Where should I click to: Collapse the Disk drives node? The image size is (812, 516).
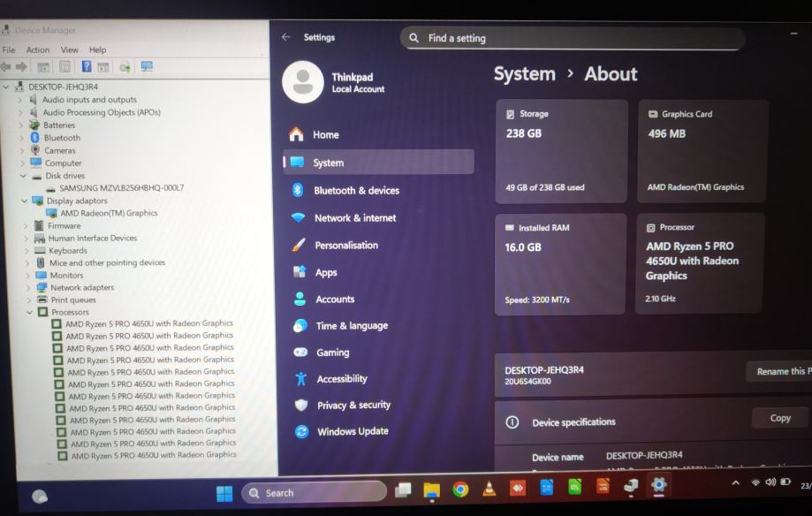click(23, 176)
